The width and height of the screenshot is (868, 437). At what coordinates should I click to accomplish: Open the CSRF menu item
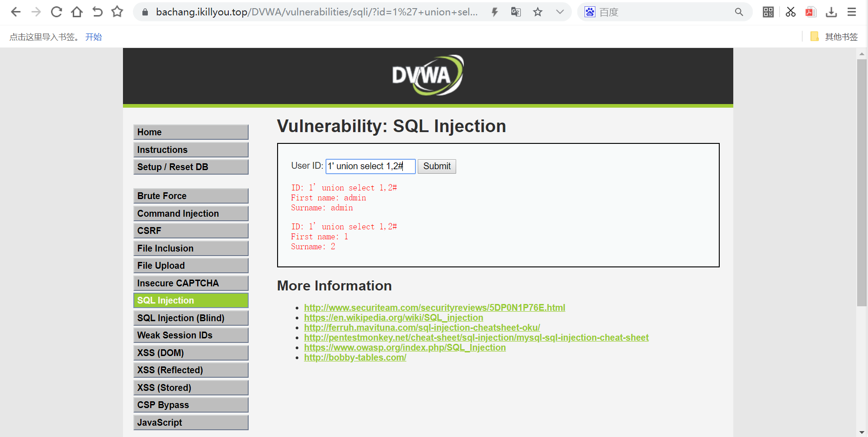tap(191, 231)
